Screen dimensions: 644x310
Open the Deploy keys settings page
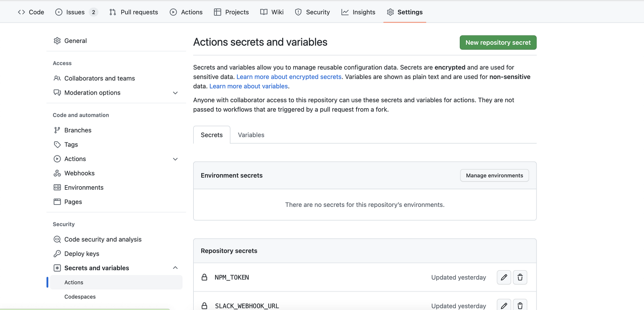(82, 253)
